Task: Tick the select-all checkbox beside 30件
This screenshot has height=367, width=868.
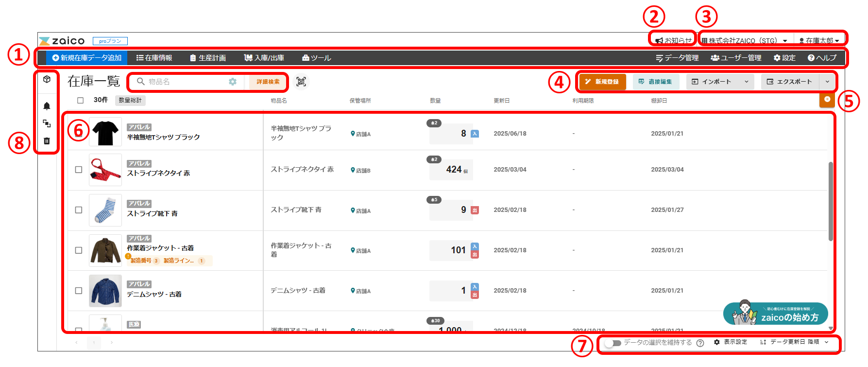Action: click(81, 100)
